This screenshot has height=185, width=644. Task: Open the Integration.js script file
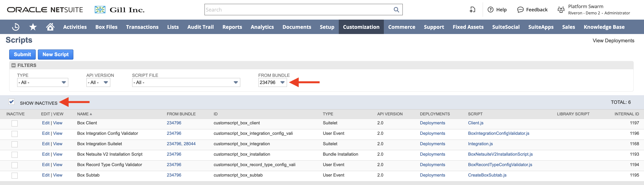coord(480,144)
